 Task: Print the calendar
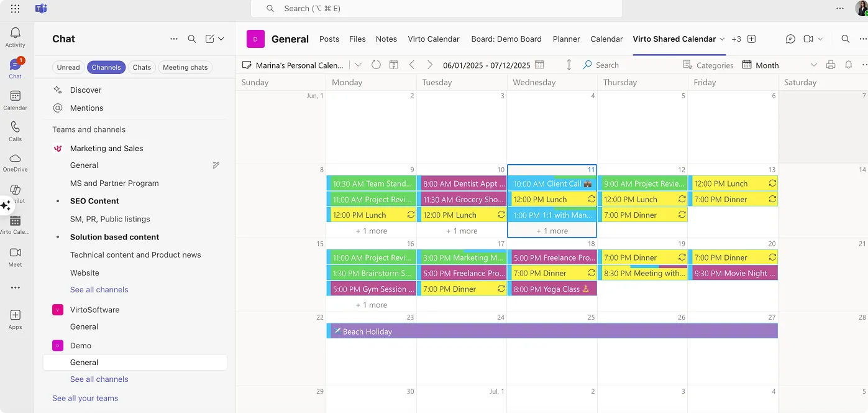coord(831,64)
